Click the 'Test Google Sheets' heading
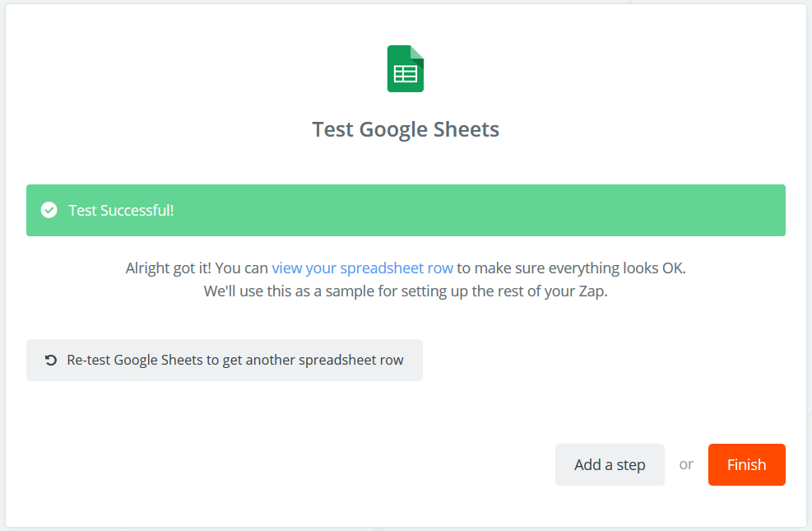Viewport: 812px width, 531px height. click(x=406, y=129)
